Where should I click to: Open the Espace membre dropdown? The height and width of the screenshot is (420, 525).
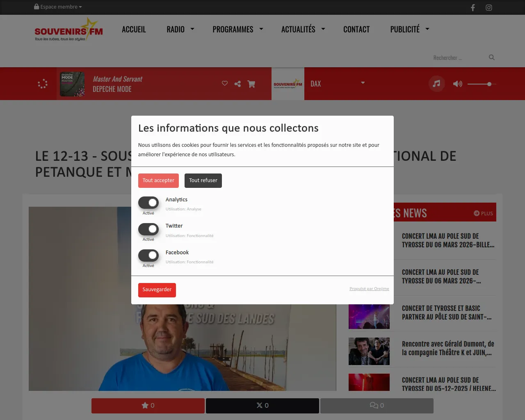[57, 7]
